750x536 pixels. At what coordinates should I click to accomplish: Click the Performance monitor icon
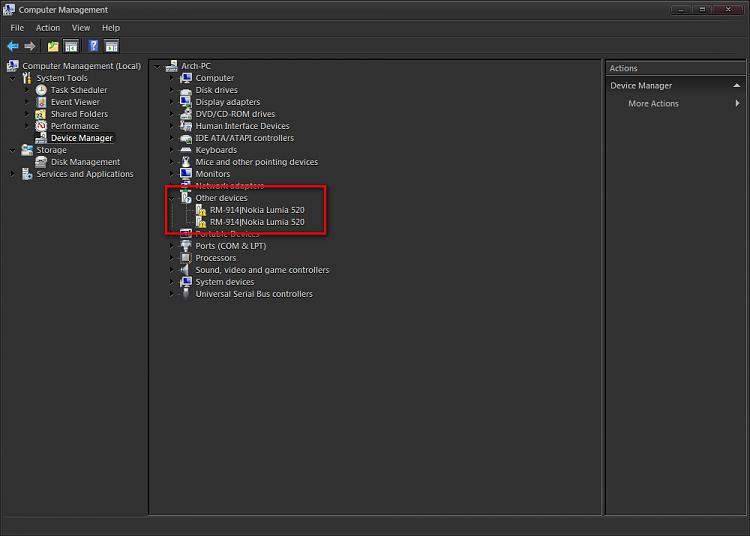click(x=41, y=126)
